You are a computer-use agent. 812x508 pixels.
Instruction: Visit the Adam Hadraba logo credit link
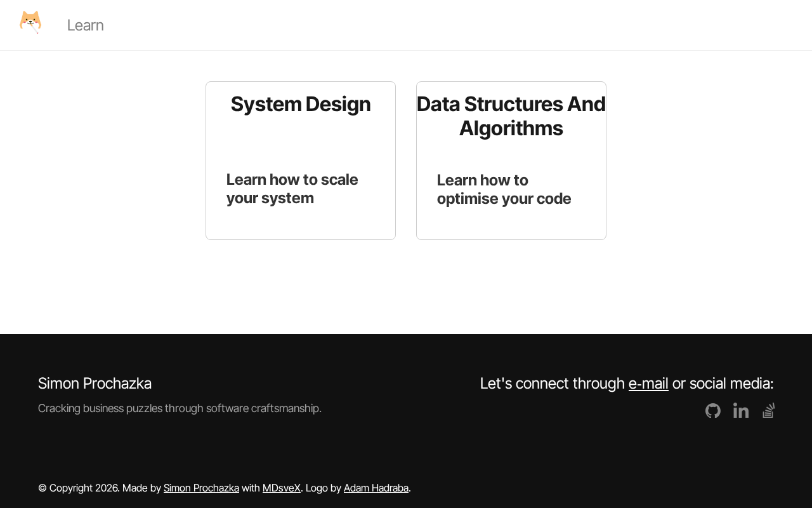point(376,488)
